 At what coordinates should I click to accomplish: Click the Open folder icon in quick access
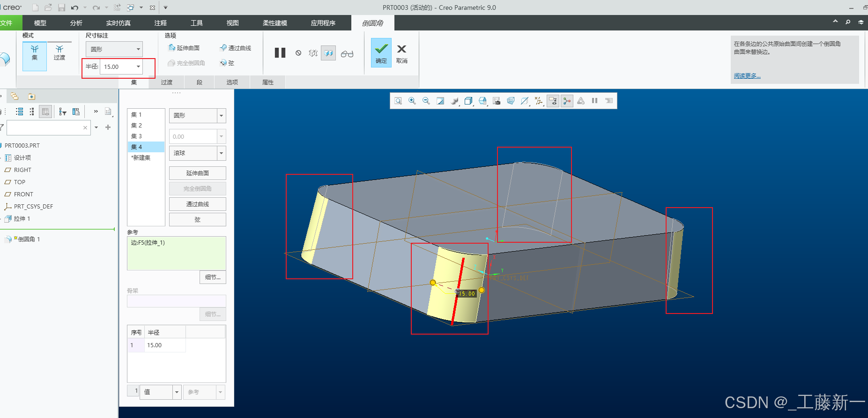coord(48,7)
